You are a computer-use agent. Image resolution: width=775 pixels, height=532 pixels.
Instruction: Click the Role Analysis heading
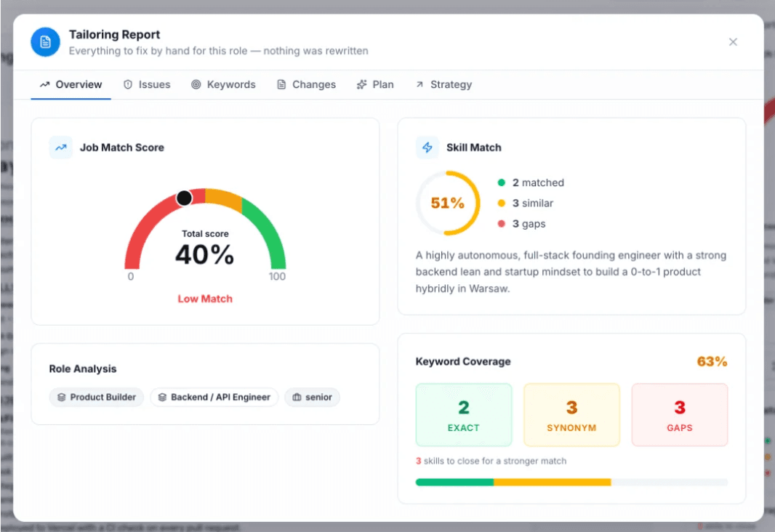click(83, 369)
